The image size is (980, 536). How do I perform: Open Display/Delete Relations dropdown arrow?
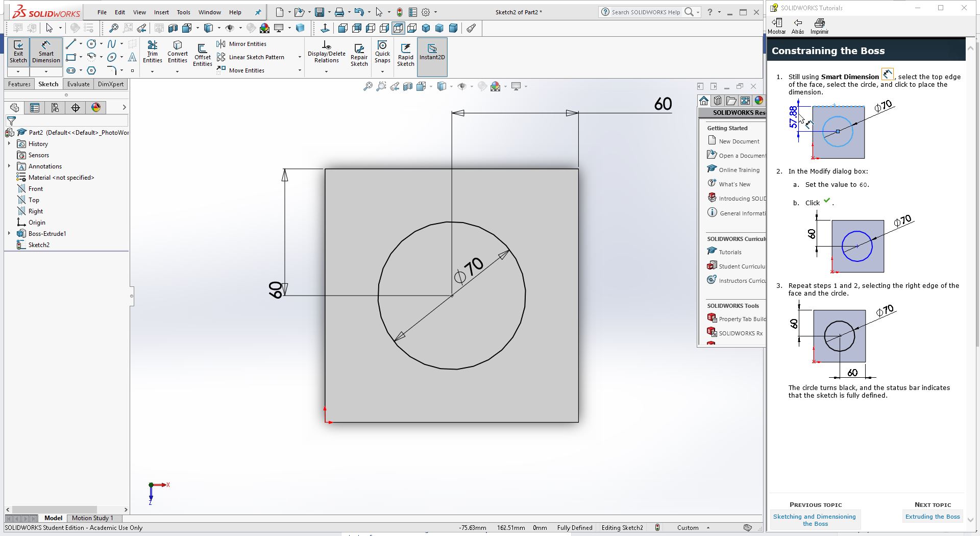coord(326,71)
